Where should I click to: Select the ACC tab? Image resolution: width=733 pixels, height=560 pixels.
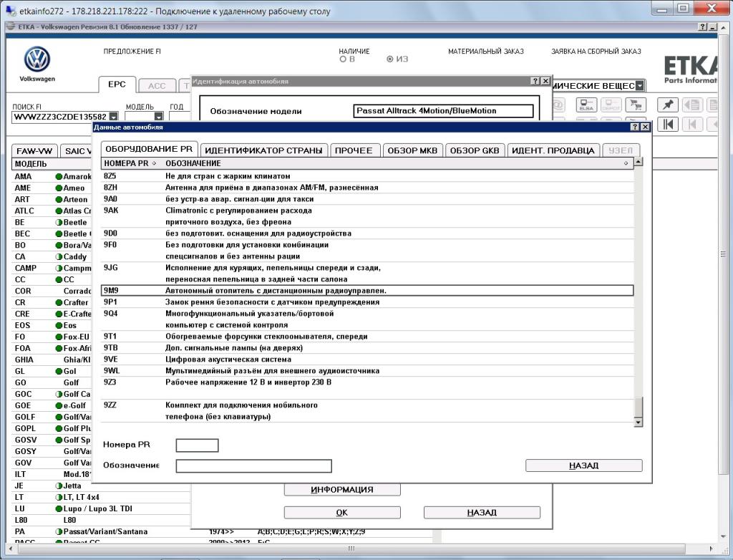tap(157, 86)
